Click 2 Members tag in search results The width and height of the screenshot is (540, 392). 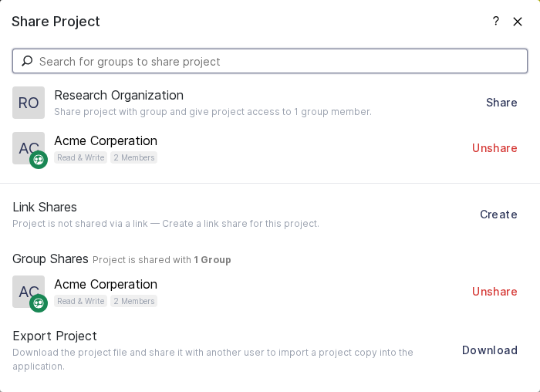tap(133, 157)
